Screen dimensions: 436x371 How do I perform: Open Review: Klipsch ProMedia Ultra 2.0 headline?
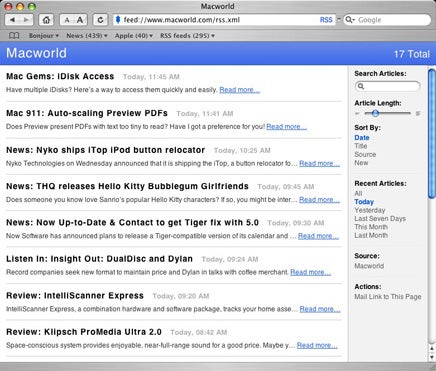(84, 332)
